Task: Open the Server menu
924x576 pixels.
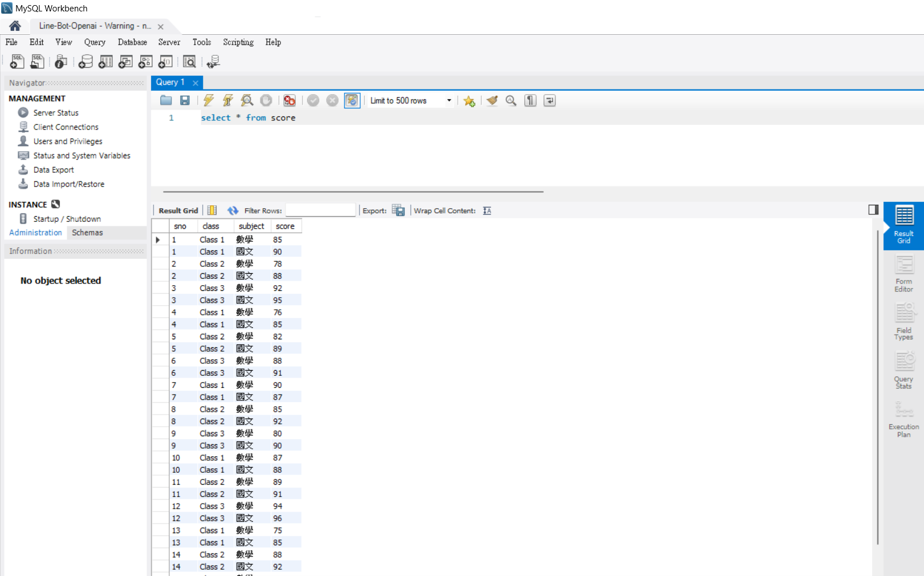Action: (x=169, y=42)
